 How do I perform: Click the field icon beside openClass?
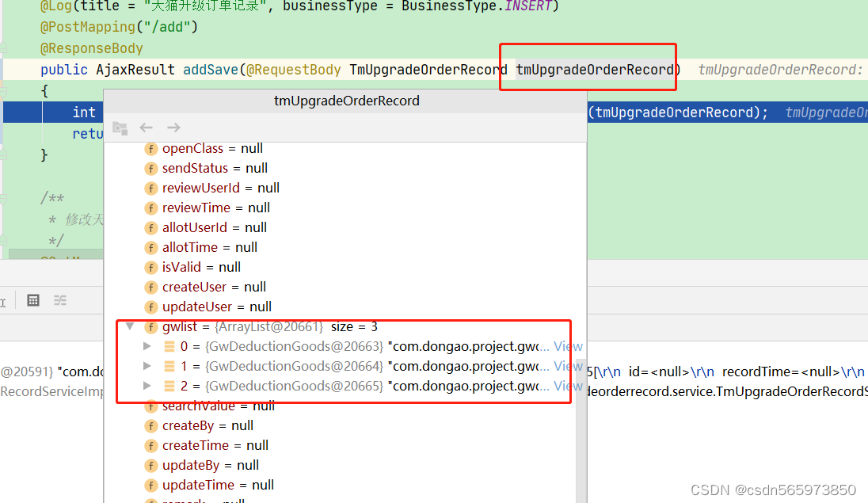pyautogui.click(x=150, y=148)
